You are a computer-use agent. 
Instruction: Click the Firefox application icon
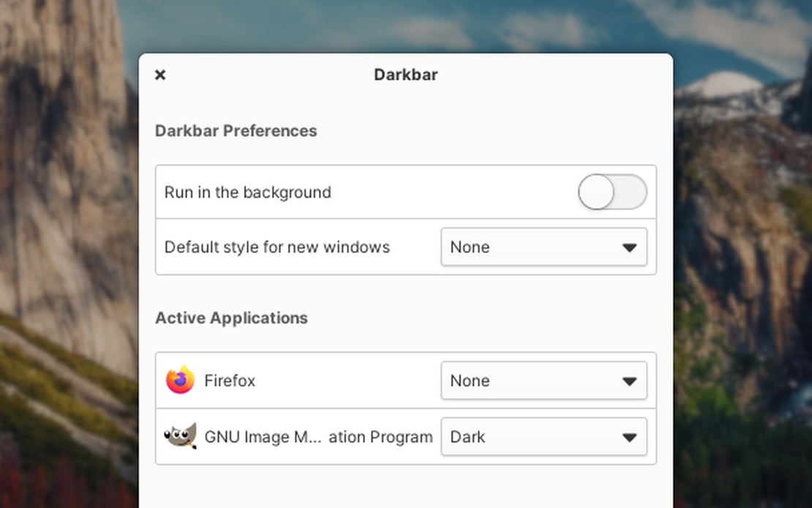pos(180,380)
